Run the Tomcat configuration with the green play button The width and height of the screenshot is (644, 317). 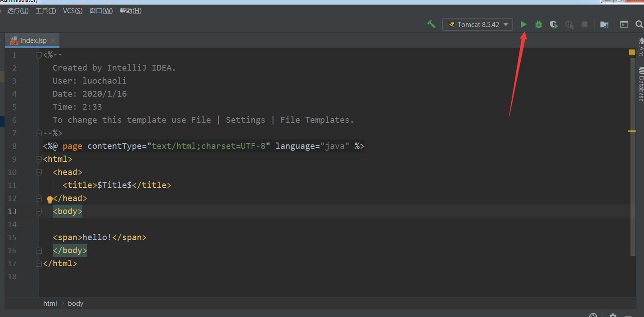click(523, 24)
